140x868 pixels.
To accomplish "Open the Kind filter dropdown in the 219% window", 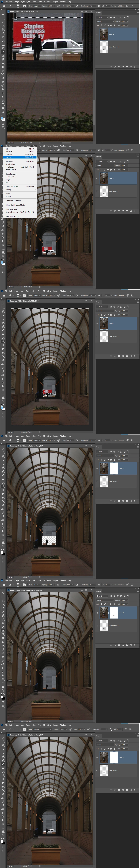I will point(102,18).
